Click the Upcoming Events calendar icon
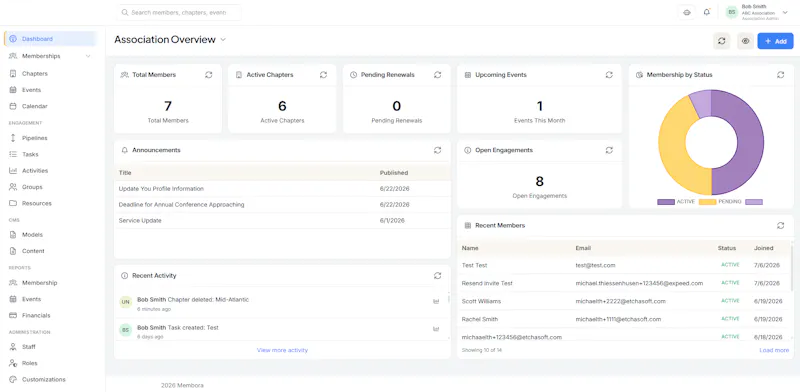Viewport: 800px width, 392px height. [468, 75]
